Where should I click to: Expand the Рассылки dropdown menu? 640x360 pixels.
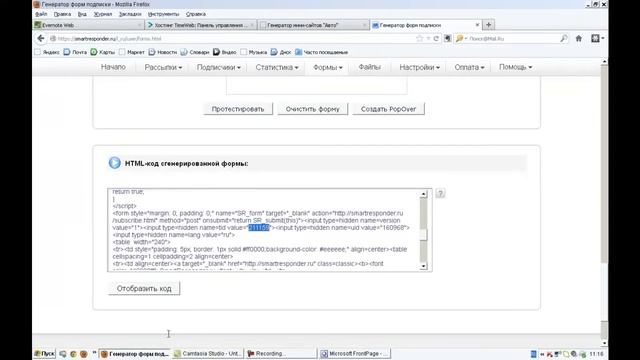163,67
